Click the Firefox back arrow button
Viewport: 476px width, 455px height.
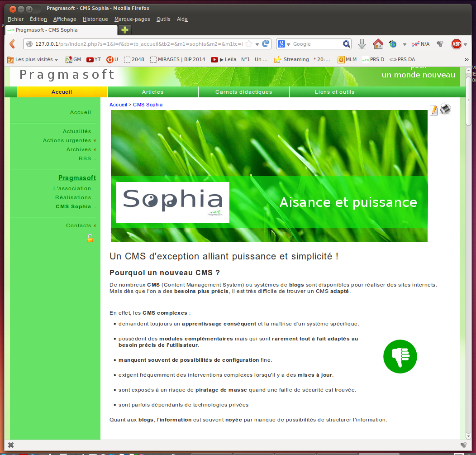coord(12,44)
